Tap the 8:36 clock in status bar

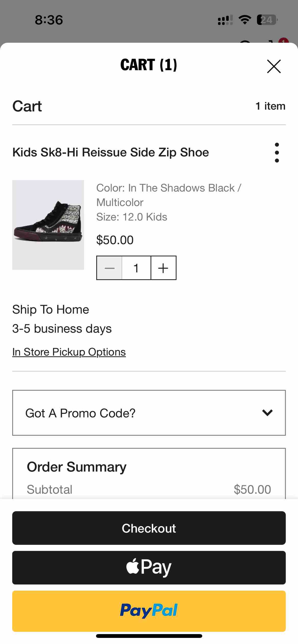(49, 20)
